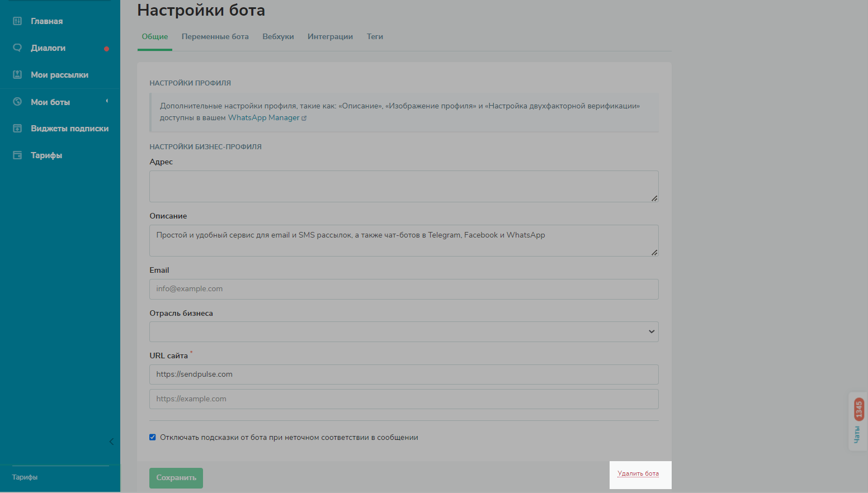Click the Тарифы icon in sidebar
This screenshot has width=868, height=493.
pos(17,155)
